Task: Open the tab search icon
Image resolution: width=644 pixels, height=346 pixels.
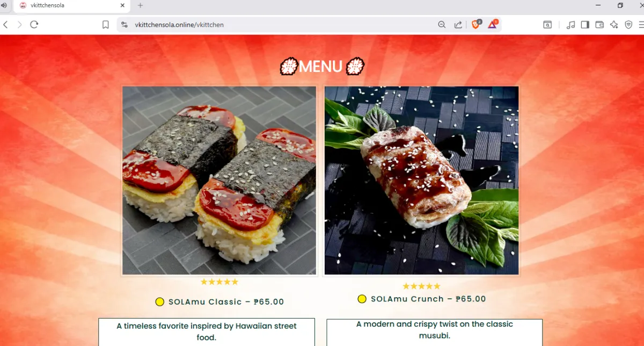Action: point(547,25)
